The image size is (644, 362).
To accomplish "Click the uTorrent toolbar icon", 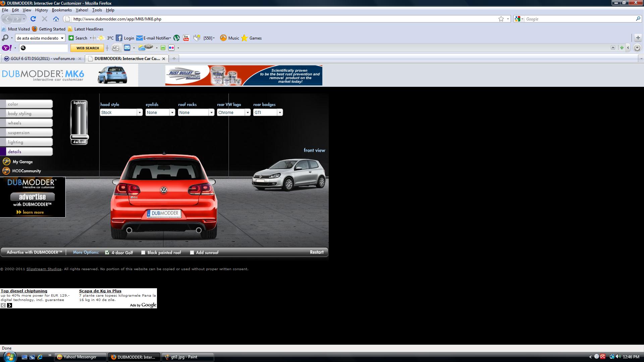I will click(x=177, y=38).
